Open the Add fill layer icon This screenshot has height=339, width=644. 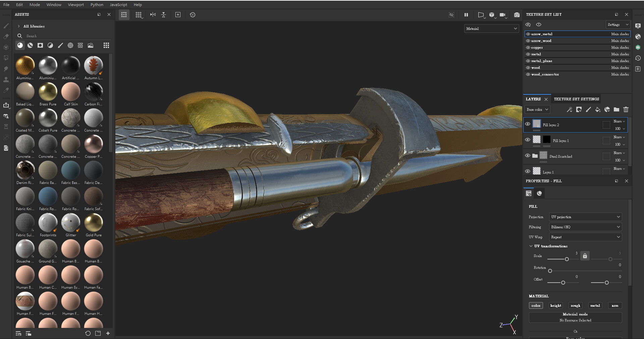(598, 110)
